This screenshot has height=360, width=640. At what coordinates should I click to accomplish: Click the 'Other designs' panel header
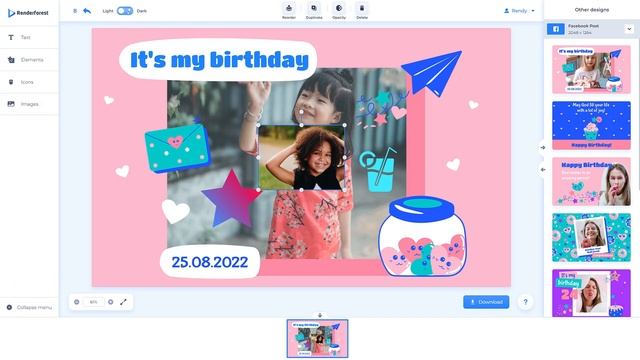(x=591, y=9)
